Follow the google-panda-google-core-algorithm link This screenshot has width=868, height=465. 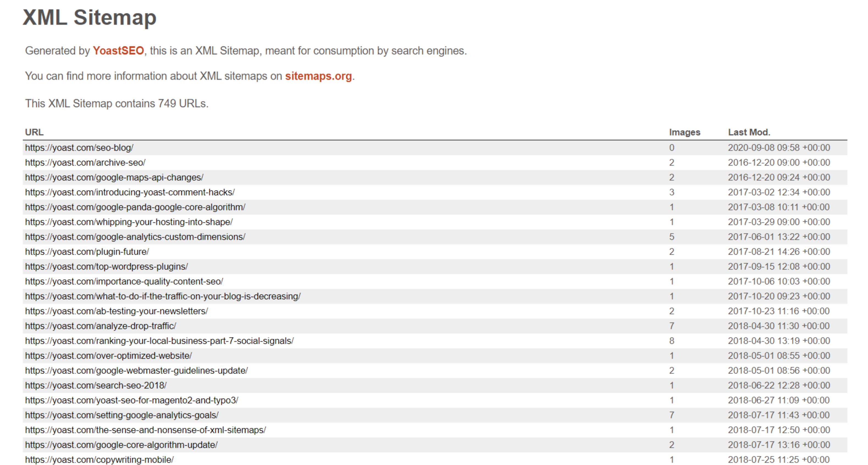coord(135,207)
